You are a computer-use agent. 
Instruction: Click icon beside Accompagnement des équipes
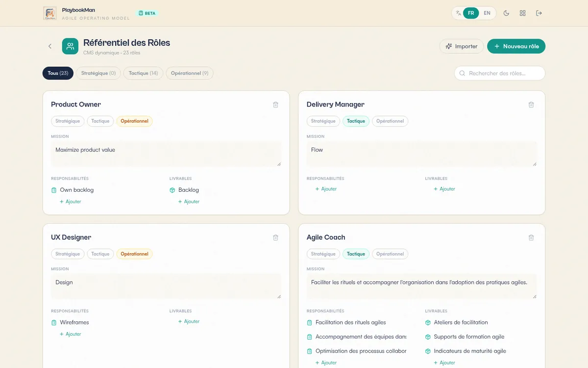point(310,337)
